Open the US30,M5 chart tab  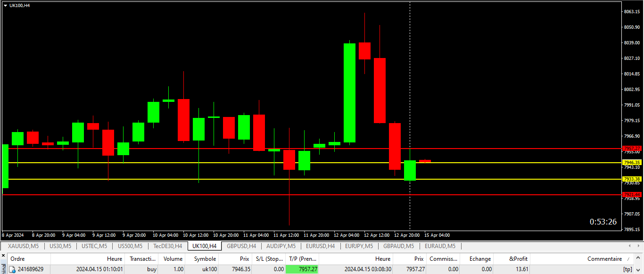(x=60, y=246)
